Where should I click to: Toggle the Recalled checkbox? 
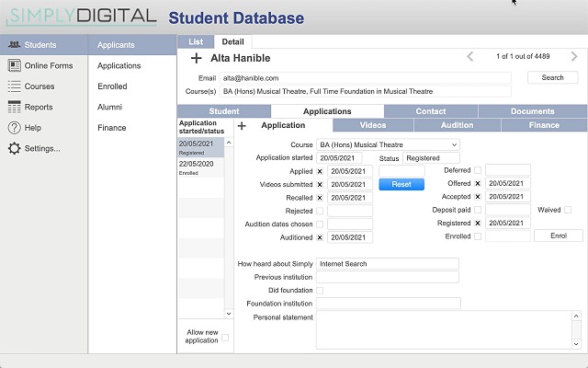click(320, 198)
